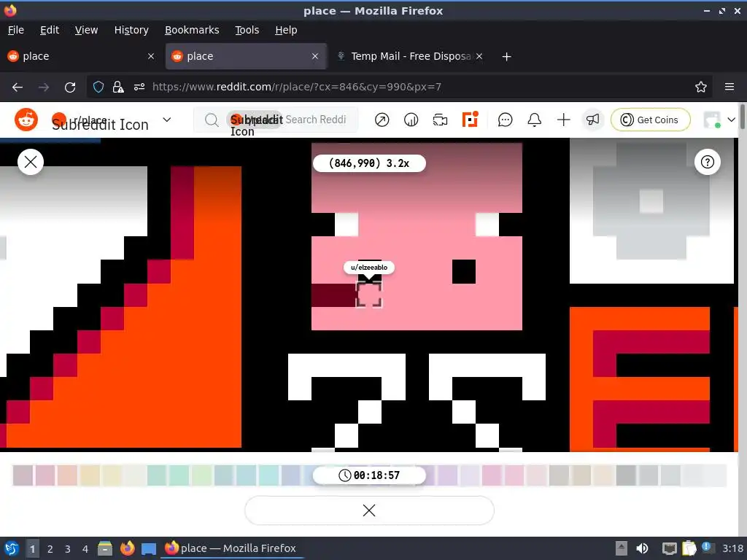Open the File menu

coord(16,30)
